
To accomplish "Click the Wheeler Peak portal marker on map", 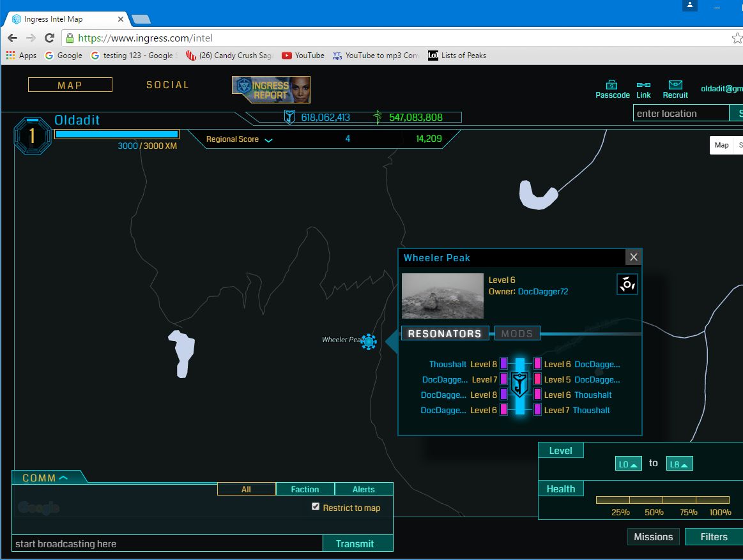I will click(x=369, y=341).
